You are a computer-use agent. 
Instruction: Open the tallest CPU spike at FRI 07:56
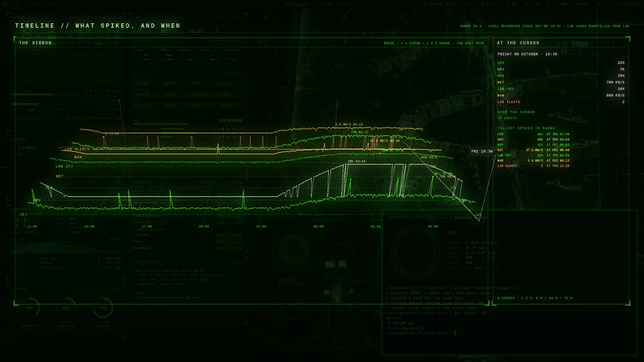coord(533,134)
